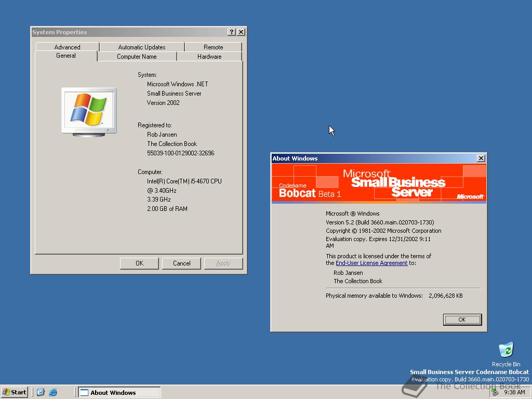The width and height of the screenshot is (532, 399).
Task: Click 'Microsoft ® Windows' text in About dialog
Action: (353, 214)
